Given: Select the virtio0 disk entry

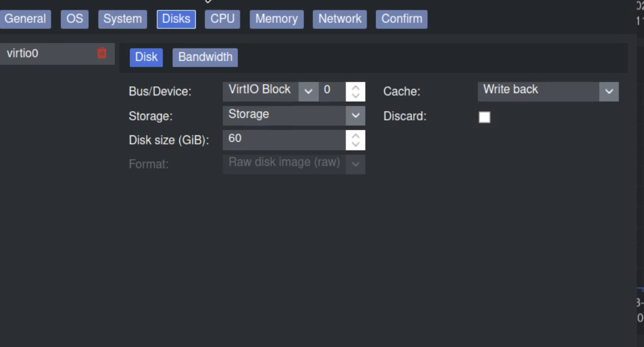Looking at the screenshot, I should 42,53.
